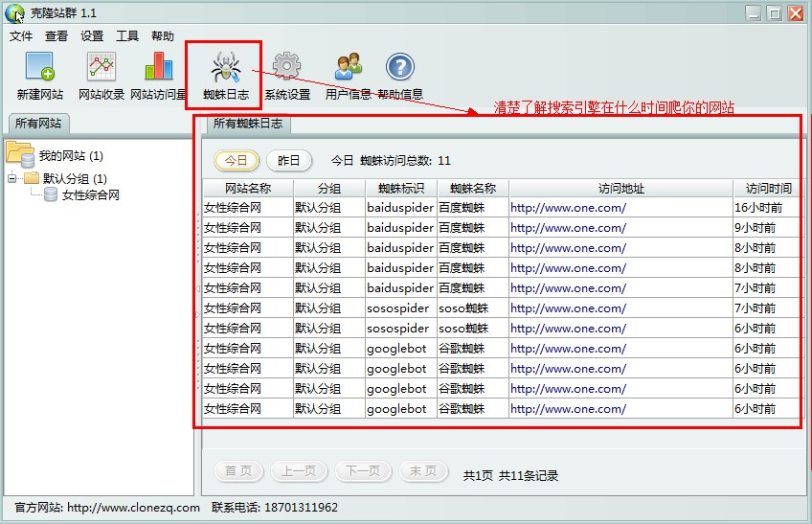Close the 克隆站群 window
This screenshot has width=812, height=524.
pyautogui.click(x=796, y=13)
